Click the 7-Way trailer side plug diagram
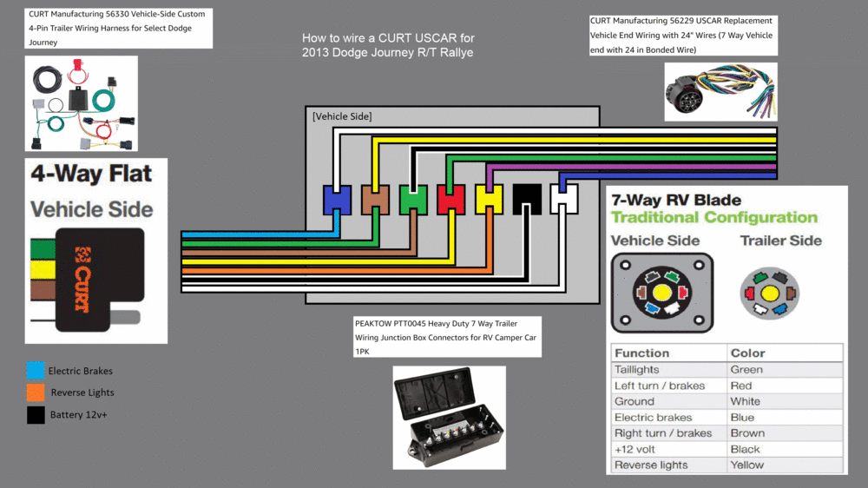This screenshot has width=868, height=488. 769,293
